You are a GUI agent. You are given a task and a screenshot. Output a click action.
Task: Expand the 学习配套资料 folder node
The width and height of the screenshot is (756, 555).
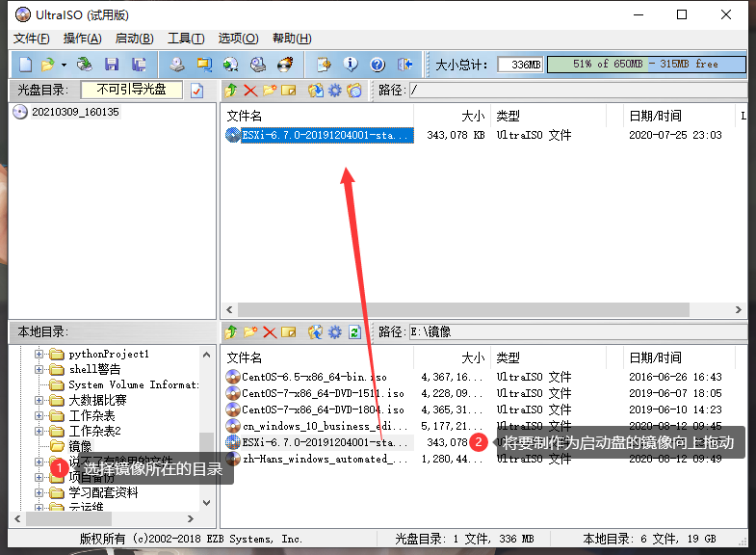(x=39, y=492)
